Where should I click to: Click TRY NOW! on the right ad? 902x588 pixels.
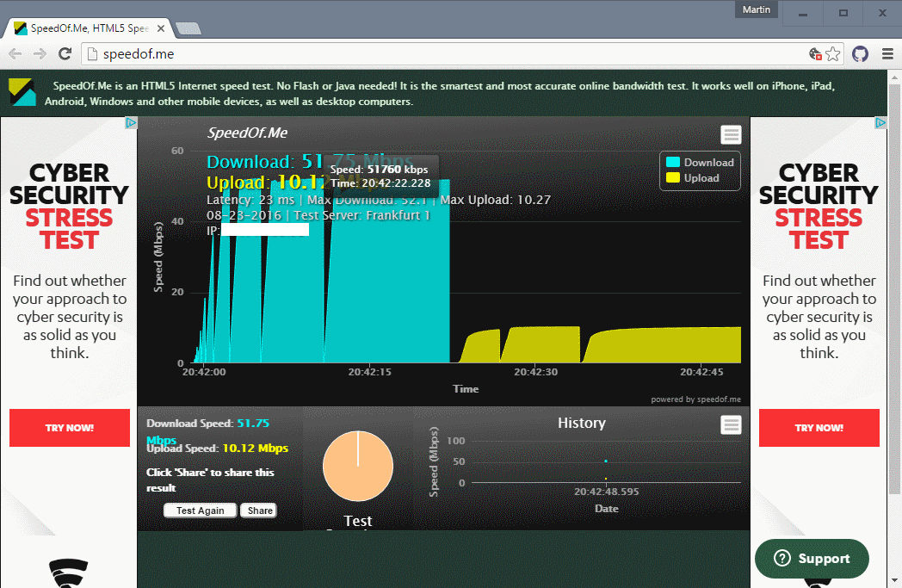[819, 428]
